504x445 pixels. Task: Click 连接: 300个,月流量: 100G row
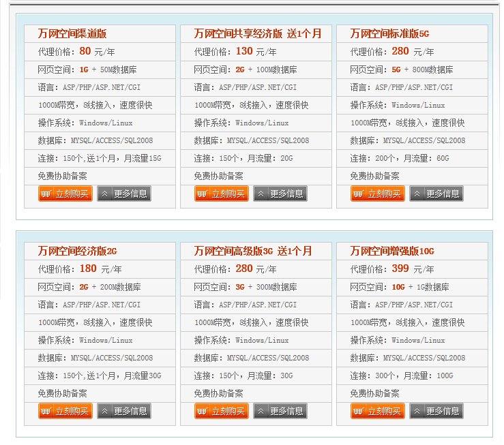tap(413, 375)
